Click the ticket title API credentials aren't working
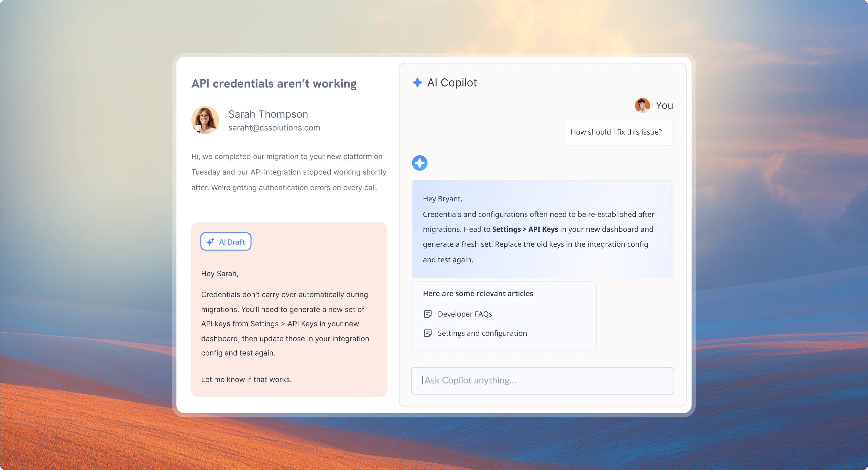Image resolution: width=868 pixels, height=470 pixels. coord(274,84)
